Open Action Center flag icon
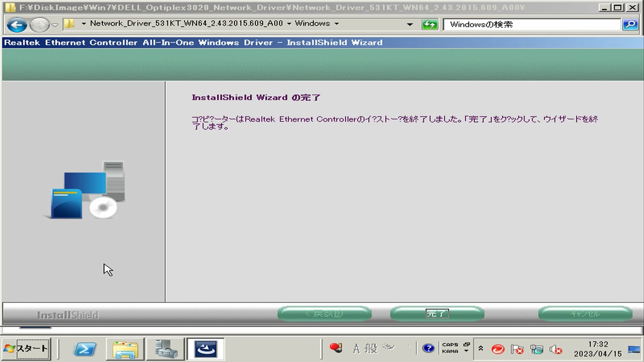Viewport: 644px width, 362px height. (517, 349)
